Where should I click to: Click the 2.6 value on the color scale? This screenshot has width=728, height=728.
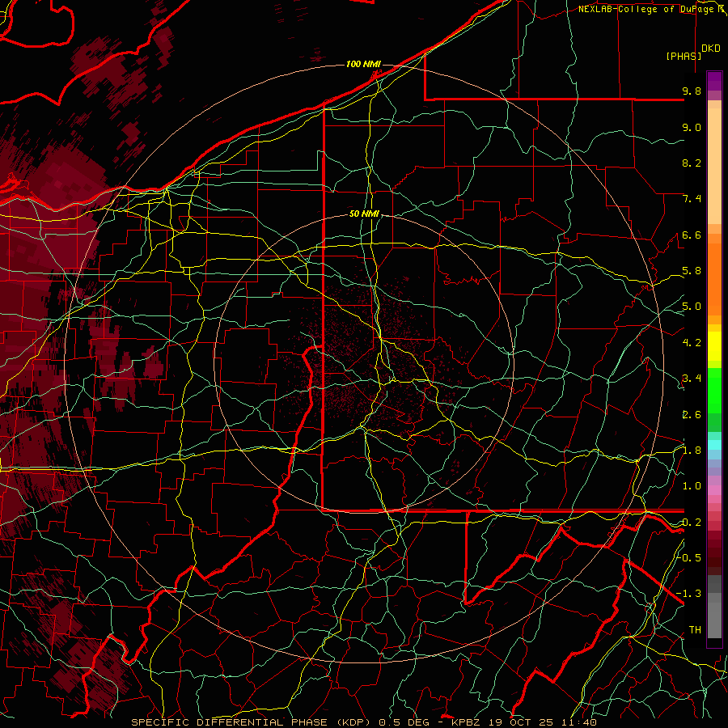[692, 414]
